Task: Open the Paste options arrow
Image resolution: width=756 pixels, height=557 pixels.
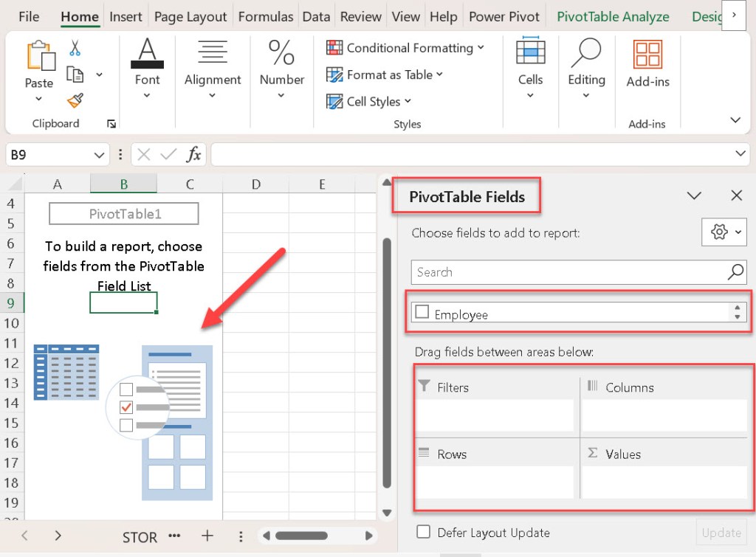Action: (38, 99)
